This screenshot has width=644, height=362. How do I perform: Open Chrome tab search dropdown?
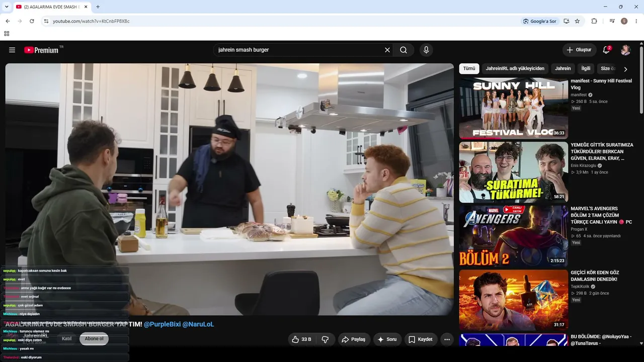pos(7,7)
